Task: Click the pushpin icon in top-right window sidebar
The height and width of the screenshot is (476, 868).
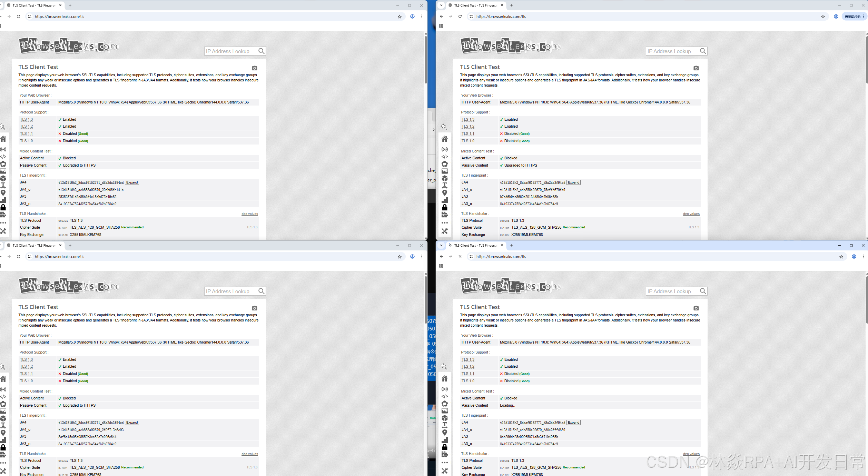Action: point(444,127)
